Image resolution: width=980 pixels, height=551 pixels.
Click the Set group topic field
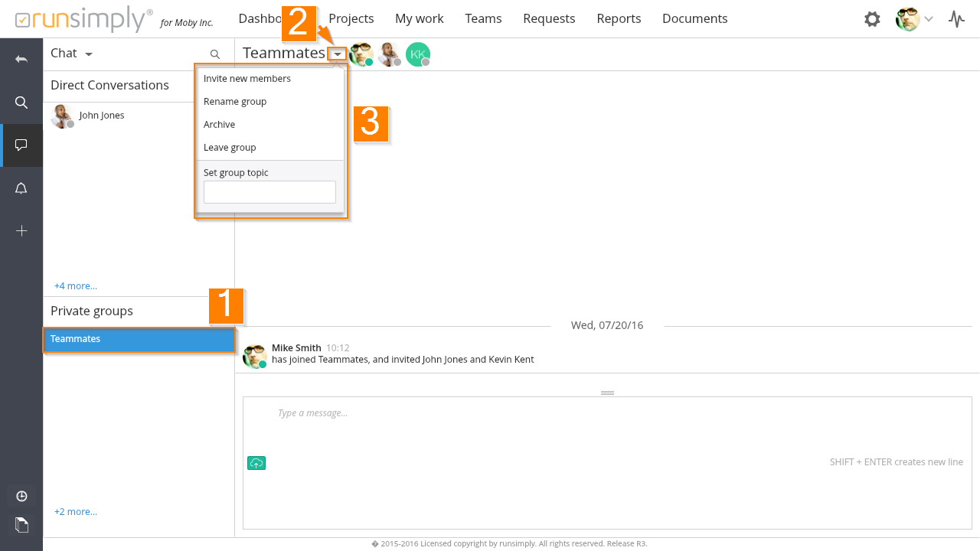[x=269, y=192]
